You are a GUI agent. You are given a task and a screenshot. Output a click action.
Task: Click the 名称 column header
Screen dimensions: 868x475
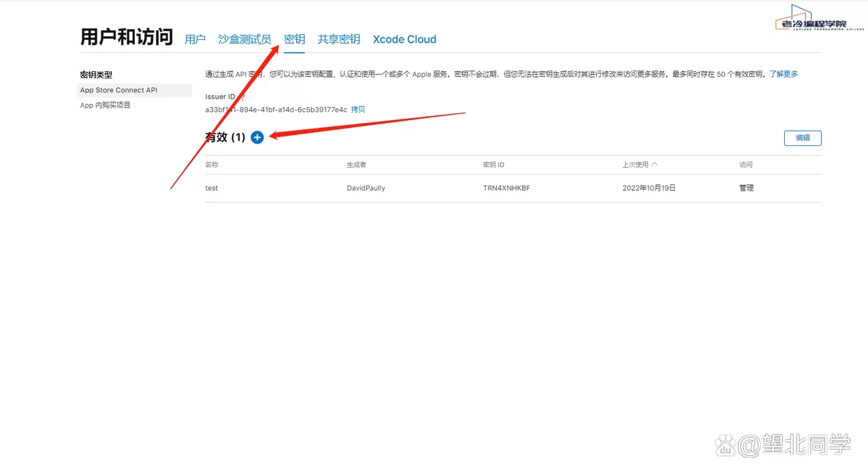[x=212, y=165]
